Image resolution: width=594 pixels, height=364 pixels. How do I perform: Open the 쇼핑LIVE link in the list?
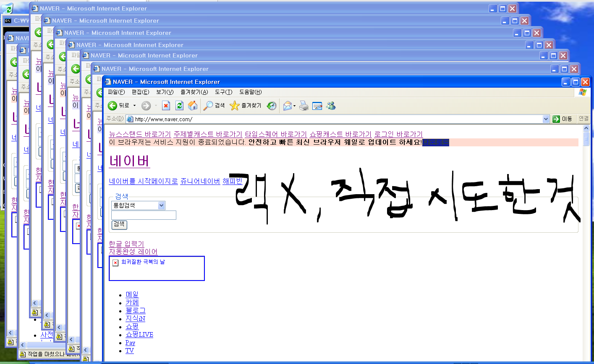pyautogui.click(x=139, y=334)
